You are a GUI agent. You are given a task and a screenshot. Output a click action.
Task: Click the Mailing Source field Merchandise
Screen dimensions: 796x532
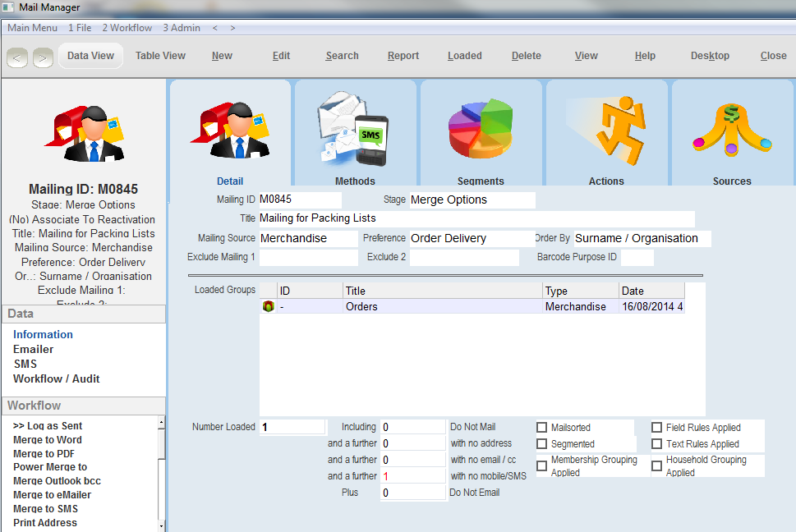pyautogui.click(x=308, y=238)
